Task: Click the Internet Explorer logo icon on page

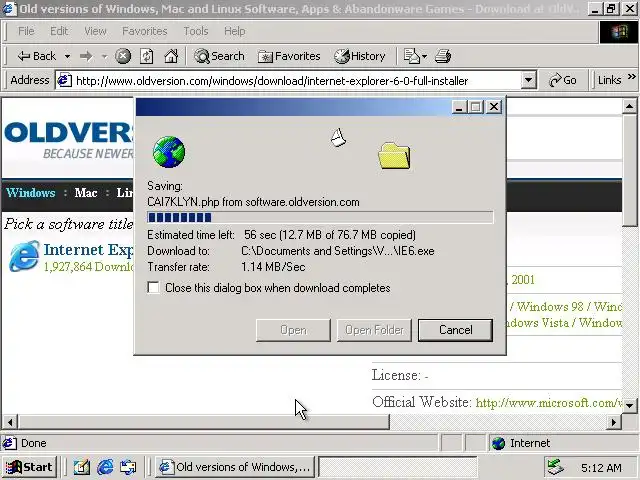Action: point(24,256)
